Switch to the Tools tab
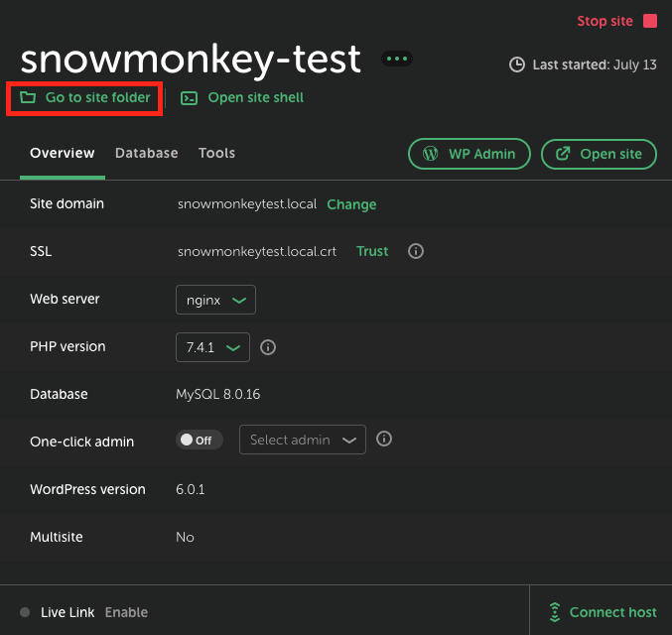This screenshot has width=672, height=635. coord(216,153)
